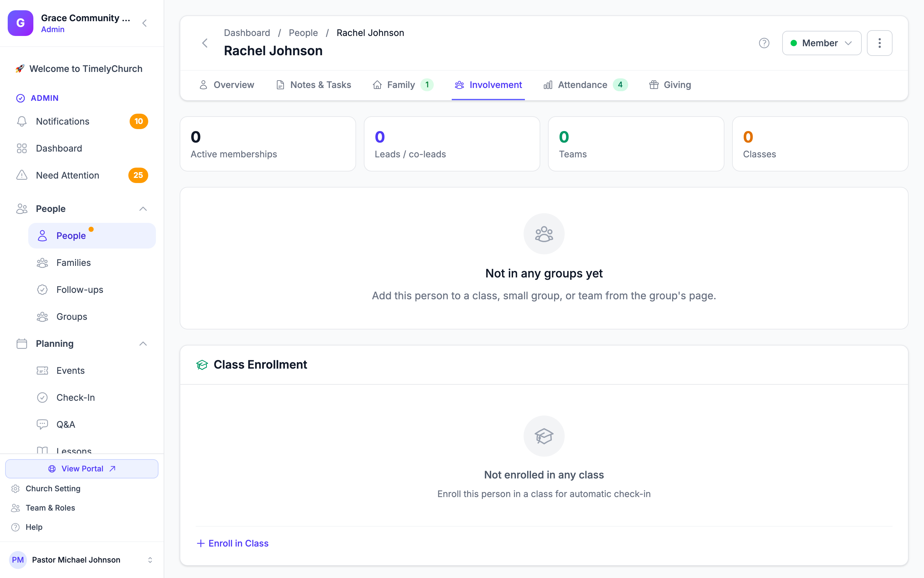Click the Rachel Johnson page title
The image size is (924, 578).
point(273,51)
